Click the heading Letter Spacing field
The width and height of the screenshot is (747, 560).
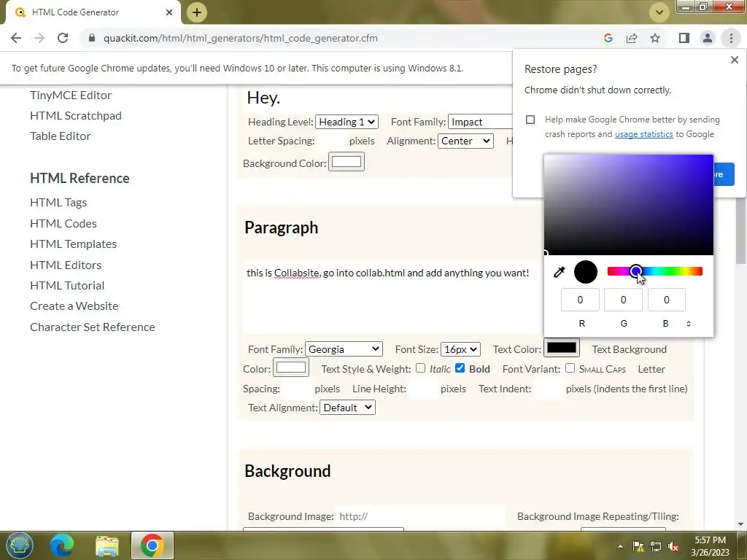point(332,141)
